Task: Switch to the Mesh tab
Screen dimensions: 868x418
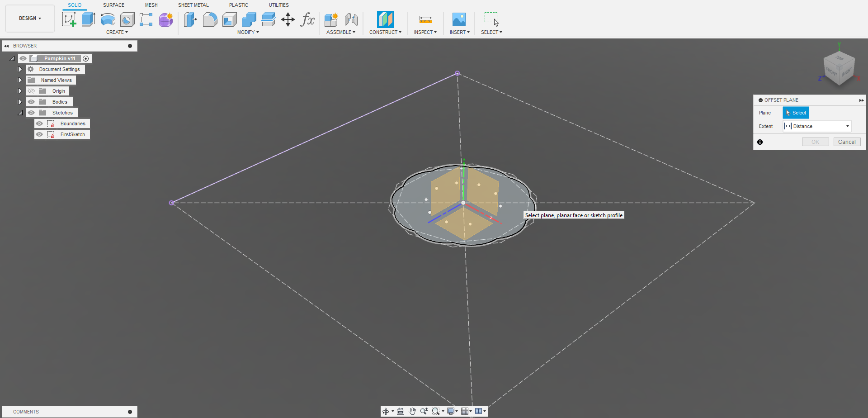Action: coord(151,5)
